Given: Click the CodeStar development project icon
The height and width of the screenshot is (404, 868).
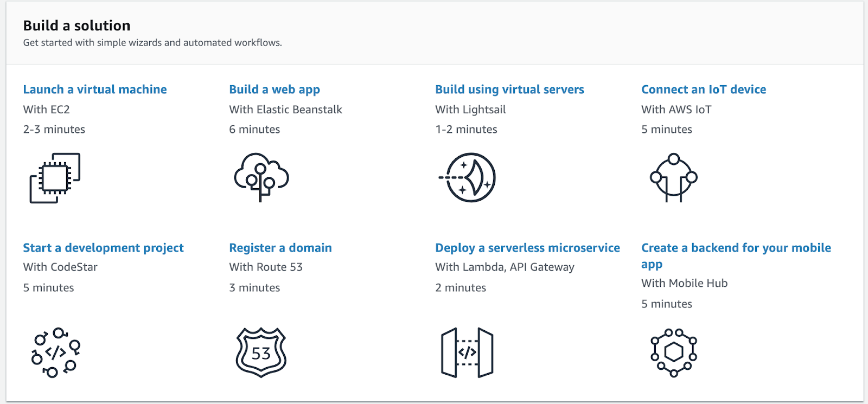Looking at the screenshot, I should (55, 352).
